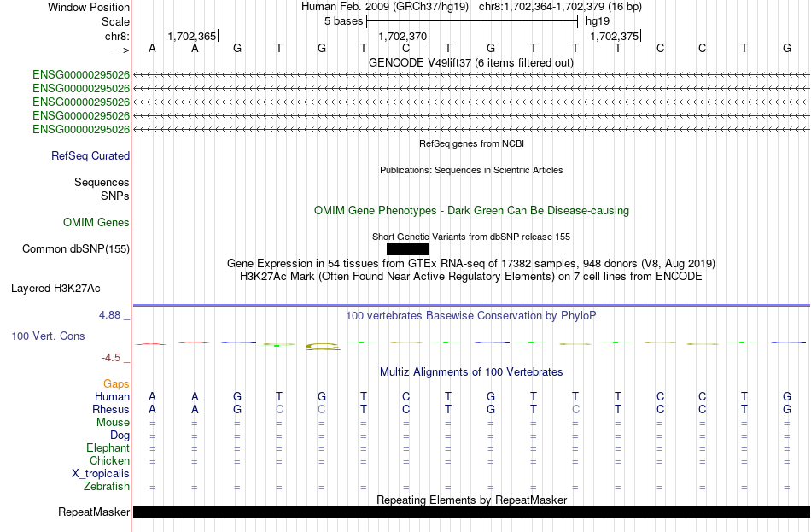This screenshot has height=532, width=811.
Task: Click the ---> sequence direction arrow
Action: tap(120, 50)
